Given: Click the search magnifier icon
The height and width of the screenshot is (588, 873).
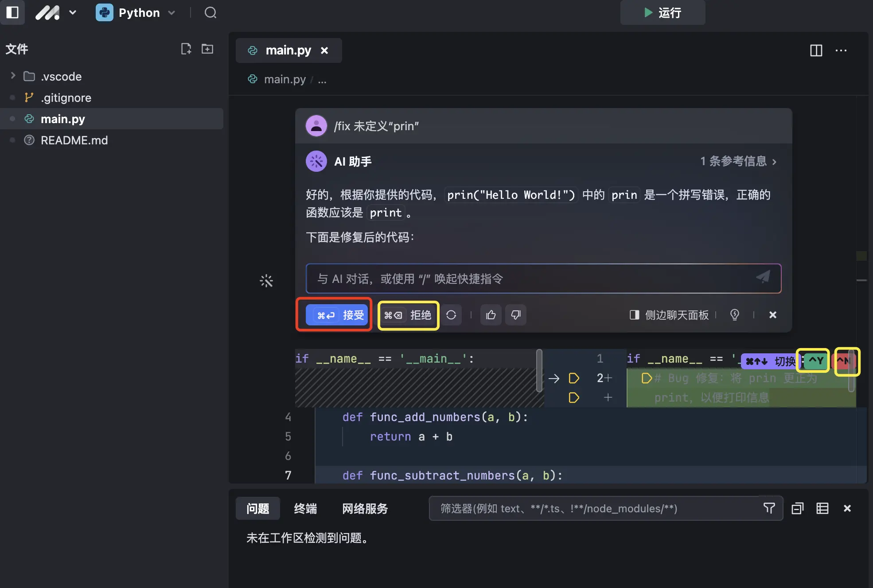Looking at the screenshot, I should pyautogui.click(x=210, y=13).
